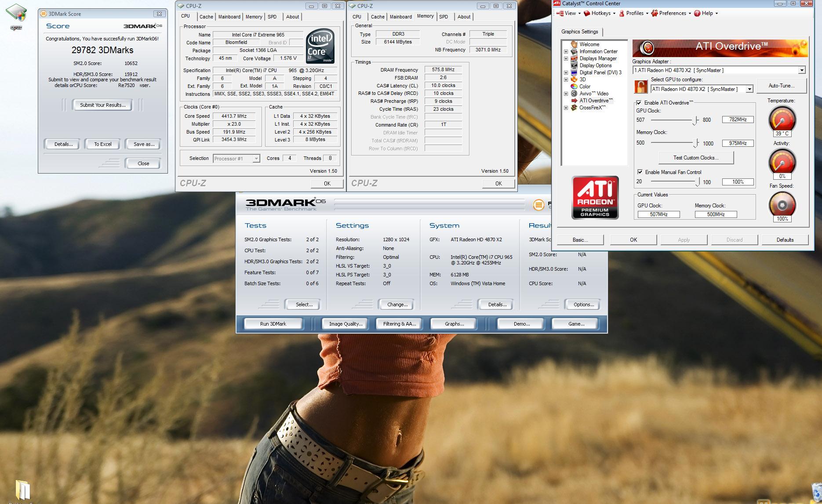The image size is (822, 504).
Task: Click To Excel in 3DMark Score window
Action: 103,144
